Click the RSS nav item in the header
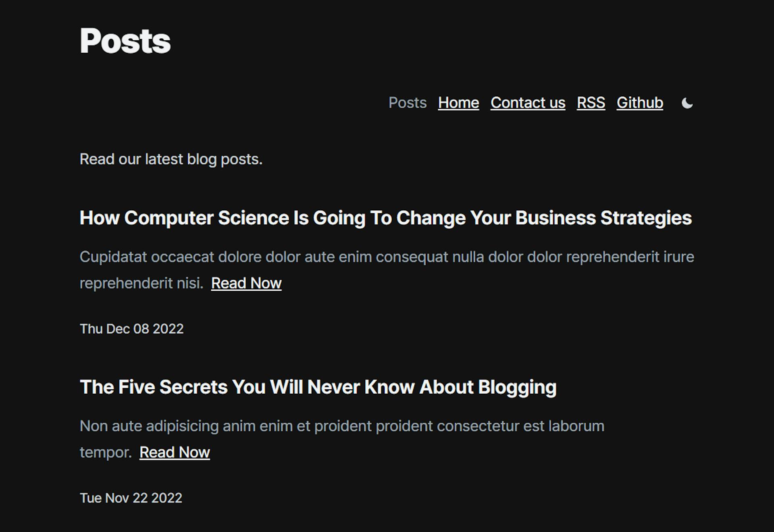Screen dimensions: 774x532 point(591,103)
